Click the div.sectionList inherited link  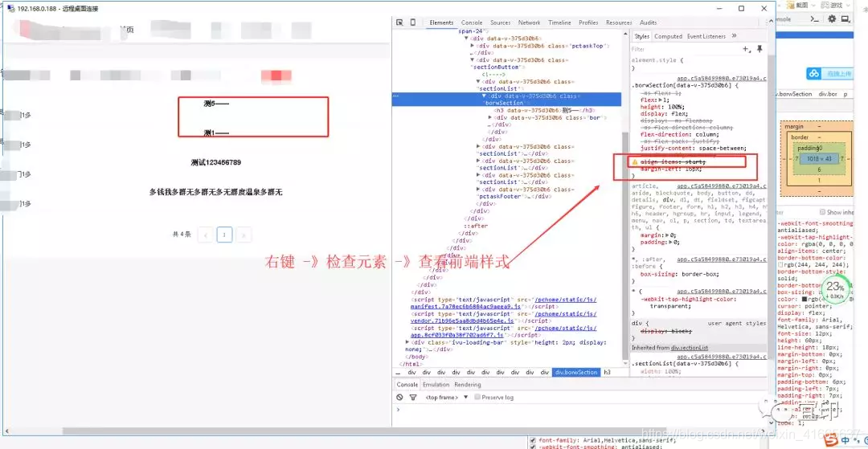coord(690,348)
